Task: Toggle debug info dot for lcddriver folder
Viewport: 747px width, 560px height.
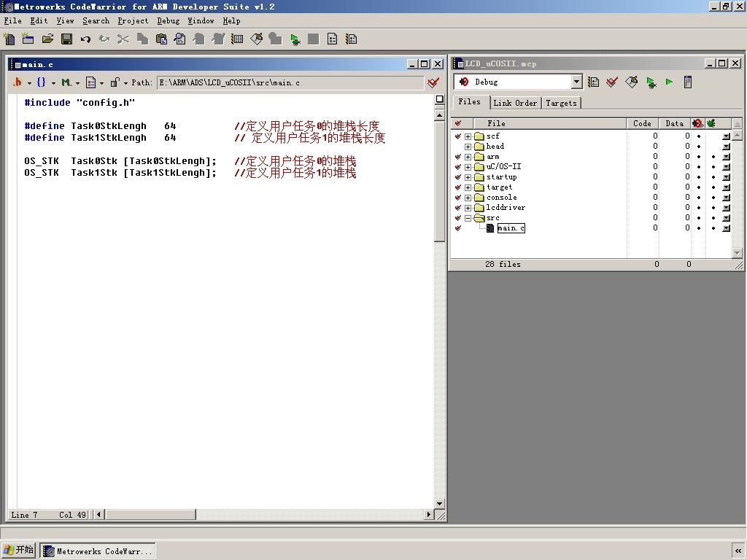Action: click(x=713, y=208)
